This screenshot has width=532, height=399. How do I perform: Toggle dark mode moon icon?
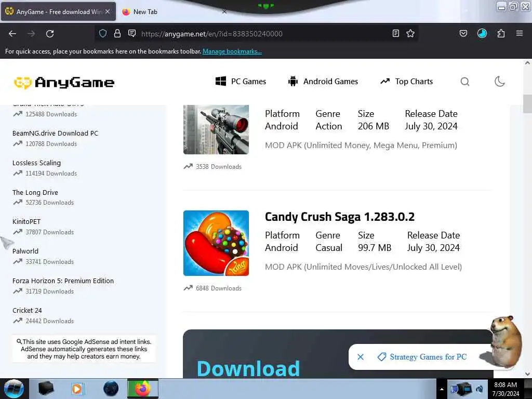pos(499,82)
